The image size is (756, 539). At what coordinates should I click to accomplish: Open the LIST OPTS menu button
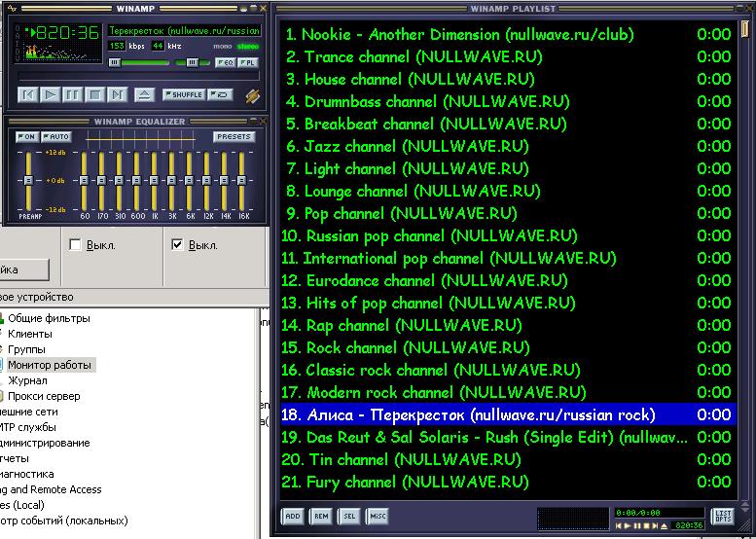pos(723,517)
